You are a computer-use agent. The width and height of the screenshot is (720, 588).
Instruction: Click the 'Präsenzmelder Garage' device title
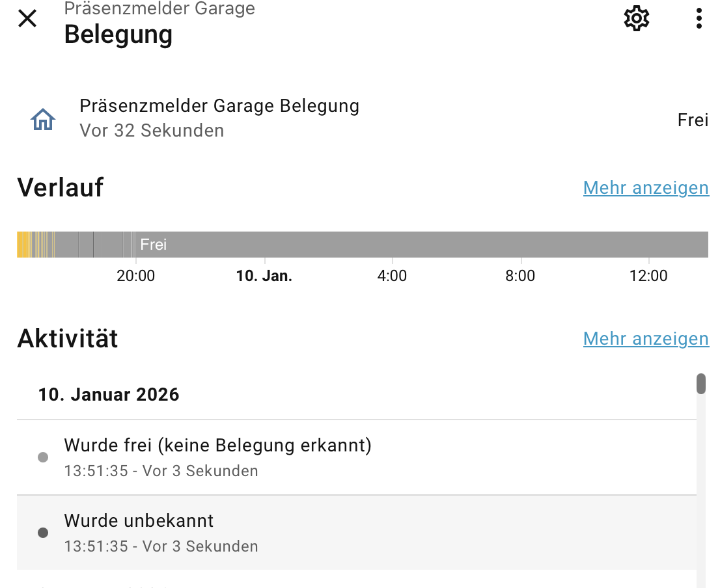click(159, 9)
